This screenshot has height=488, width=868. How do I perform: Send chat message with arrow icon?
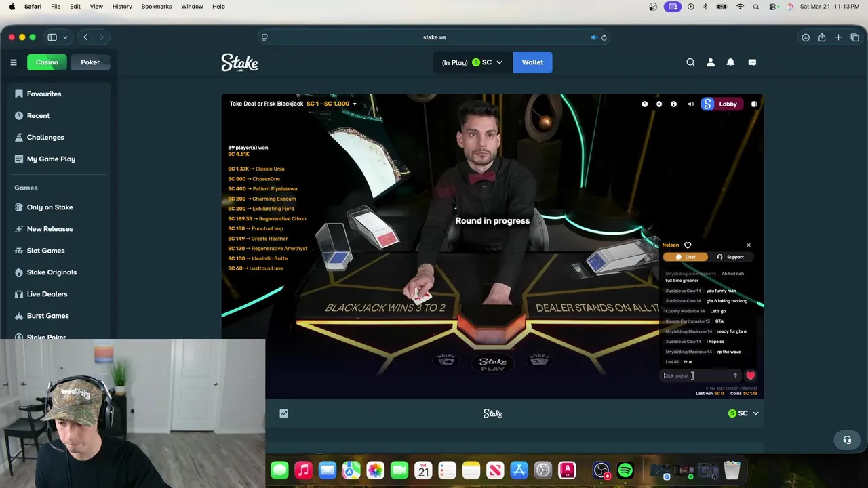point(735,375)
